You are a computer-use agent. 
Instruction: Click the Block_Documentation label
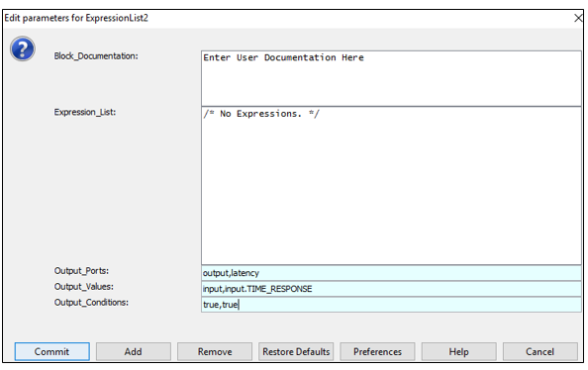pyautogui.click(x=96, y=56)
